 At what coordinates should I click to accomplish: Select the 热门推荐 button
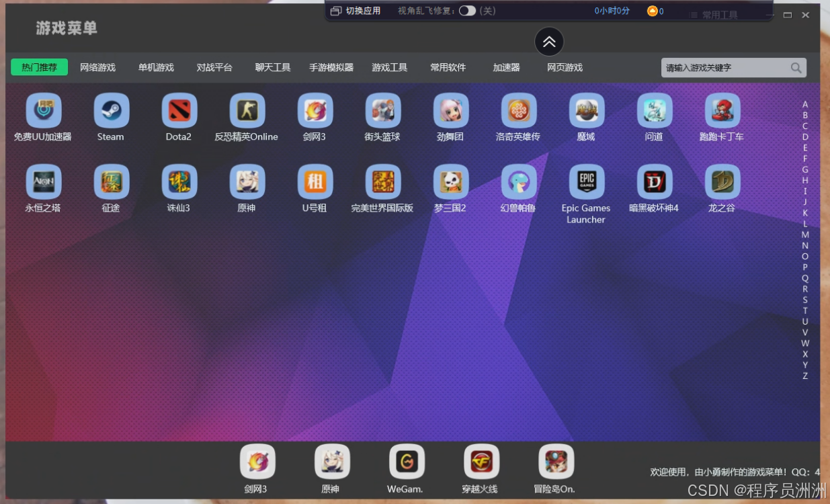pyautogui.click(x=39, y=68)
